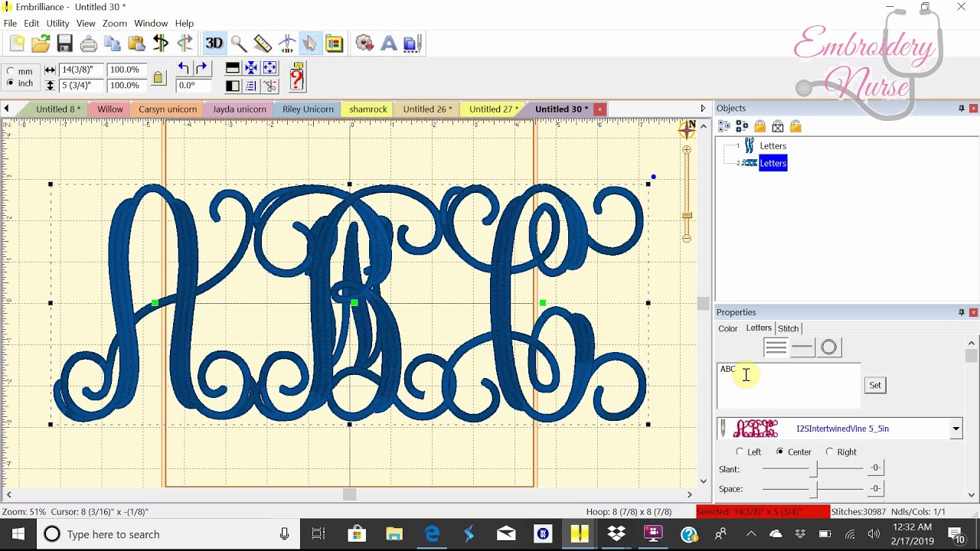Open an existing design file
Screen dimensions: 980x551
[41, 44]
